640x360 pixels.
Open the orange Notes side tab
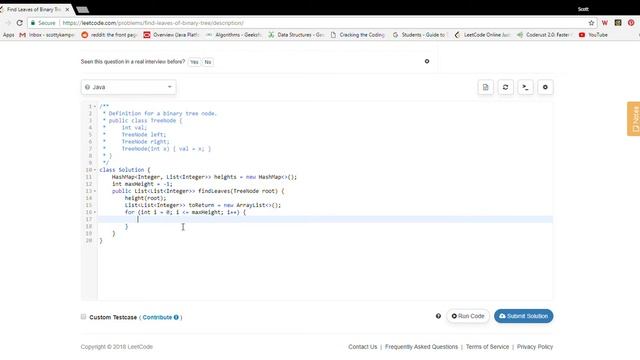(x=634, y=119)
